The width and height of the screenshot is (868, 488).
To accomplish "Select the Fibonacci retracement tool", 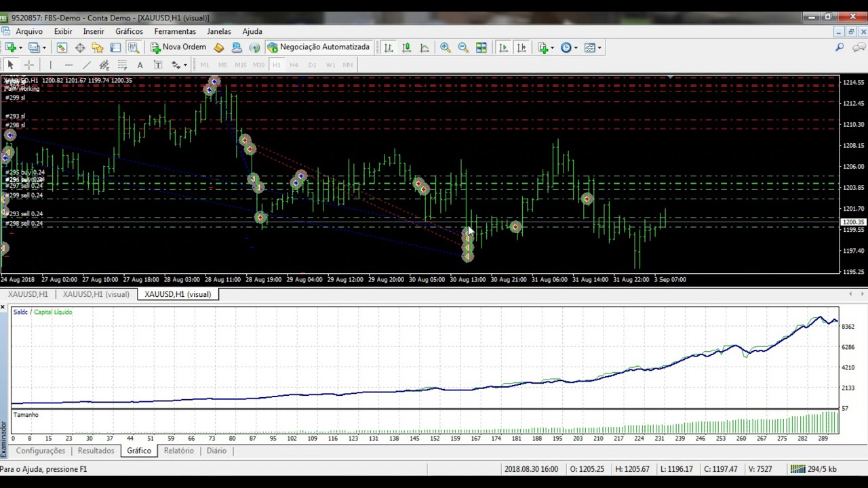I will [x=122, y=65].
